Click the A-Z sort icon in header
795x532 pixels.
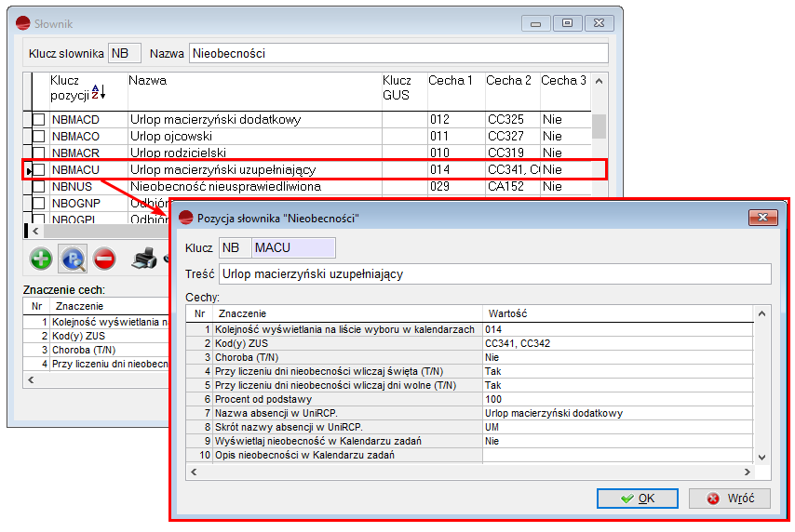tap(98, 92)
